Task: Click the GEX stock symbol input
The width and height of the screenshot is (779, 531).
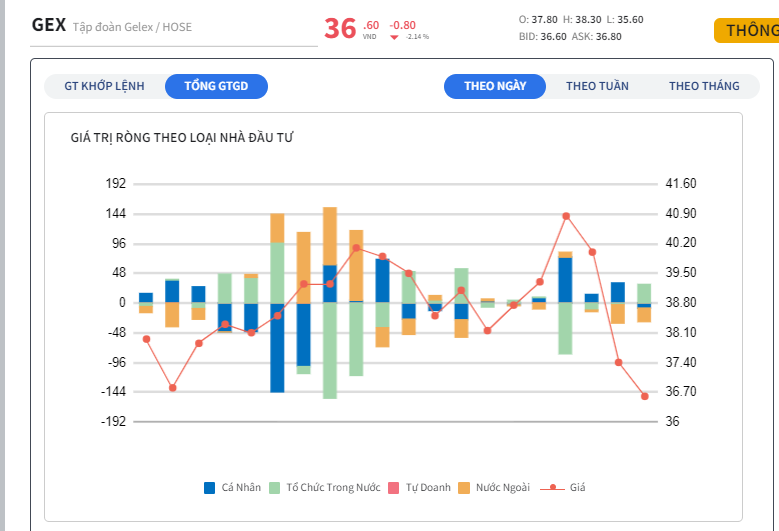Action: [174, 27]
